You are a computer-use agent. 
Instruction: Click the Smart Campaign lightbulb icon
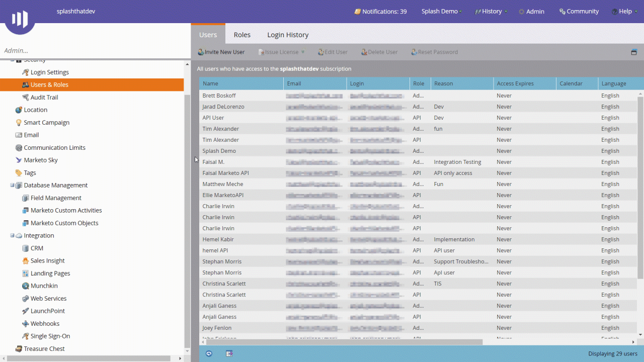[19, 123]
